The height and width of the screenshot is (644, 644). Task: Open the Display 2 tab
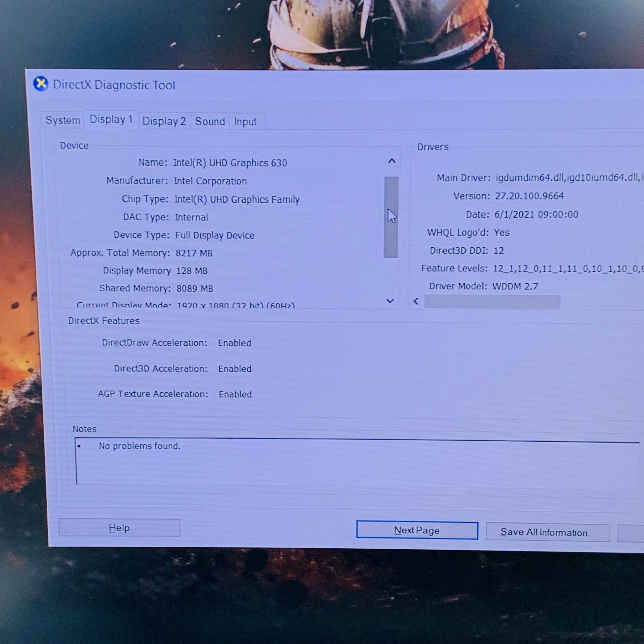point(164,121)
